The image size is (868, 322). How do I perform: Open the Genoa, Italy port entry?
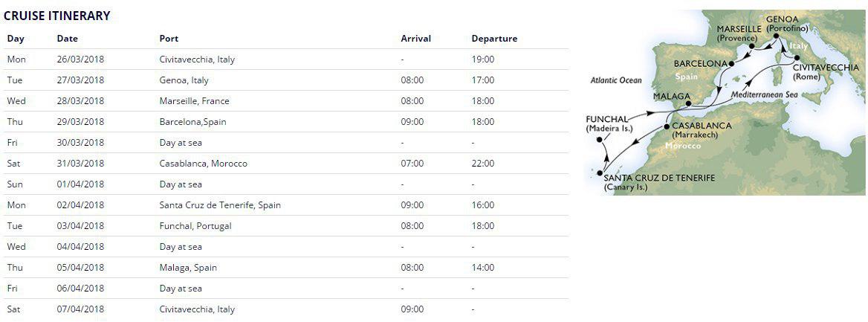click(x=184, y=80)
